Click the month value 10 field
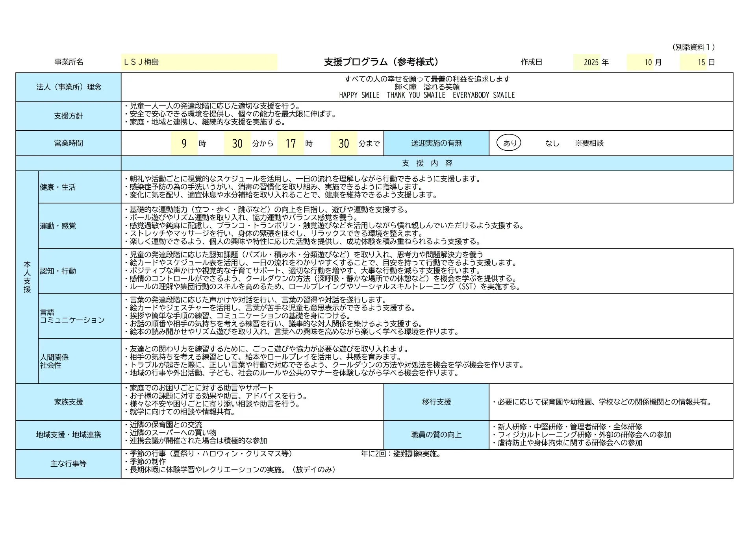 [x=641, y=62]
